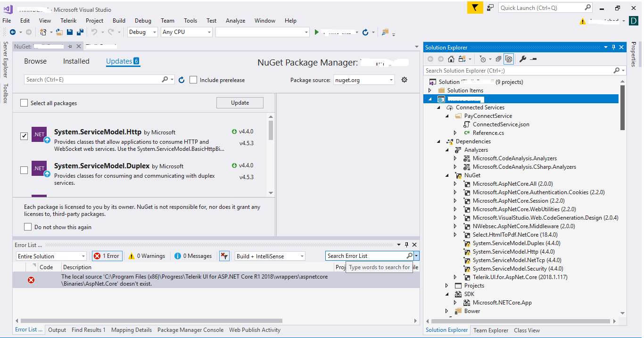644x338 pixels.
Task: Expand the Projects node
Action: coord(446,286)
